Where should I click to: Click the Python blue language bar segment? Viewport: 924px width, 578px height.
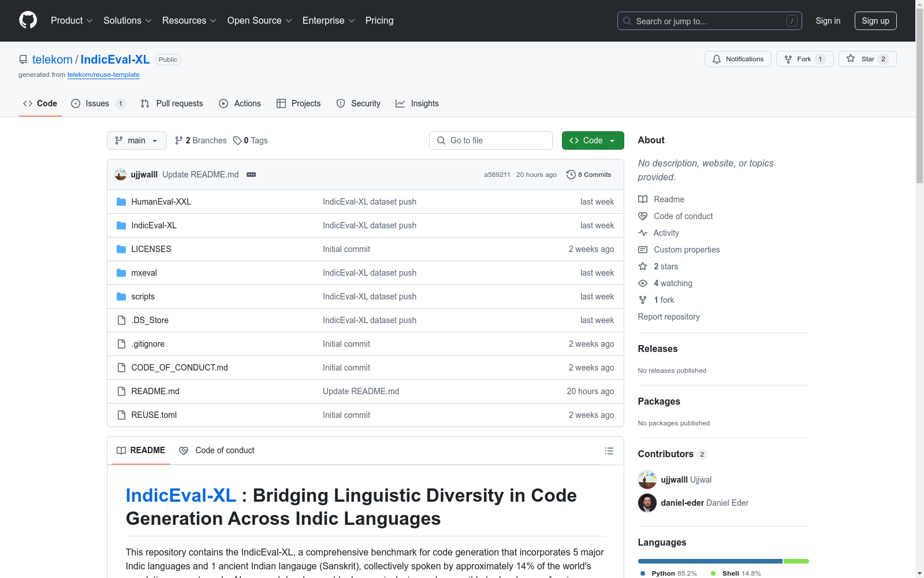pos(710,561)
